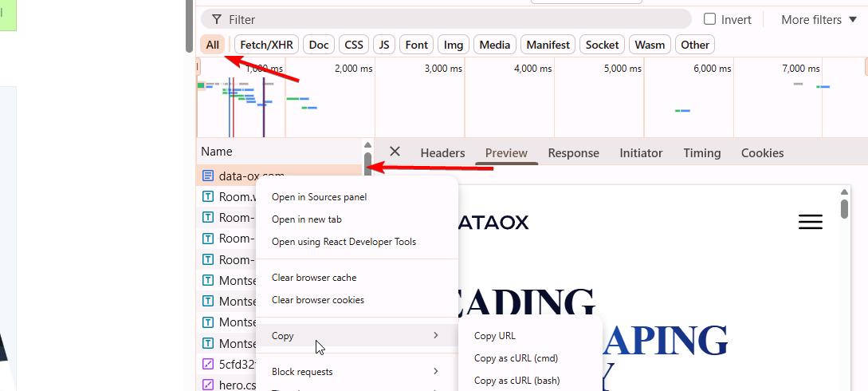Click the scroll-up arrow in the preview pane
868x391 pixels.
point(845,192)
